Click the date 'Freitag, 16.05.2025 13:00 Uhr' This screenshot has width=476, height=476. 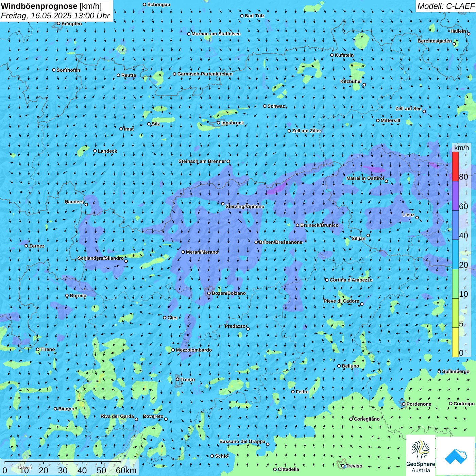coord(55,16)
